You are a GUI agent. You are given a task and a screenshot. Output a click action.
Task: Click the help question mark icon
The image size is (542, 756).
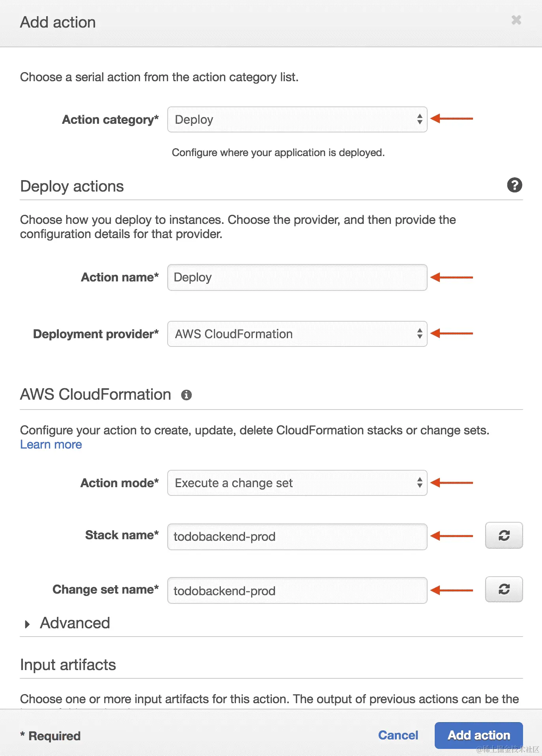[x=514, y=185]
